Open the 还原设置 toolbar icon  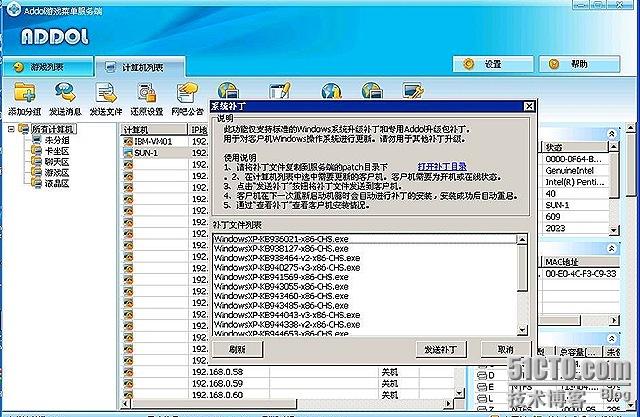147,92
